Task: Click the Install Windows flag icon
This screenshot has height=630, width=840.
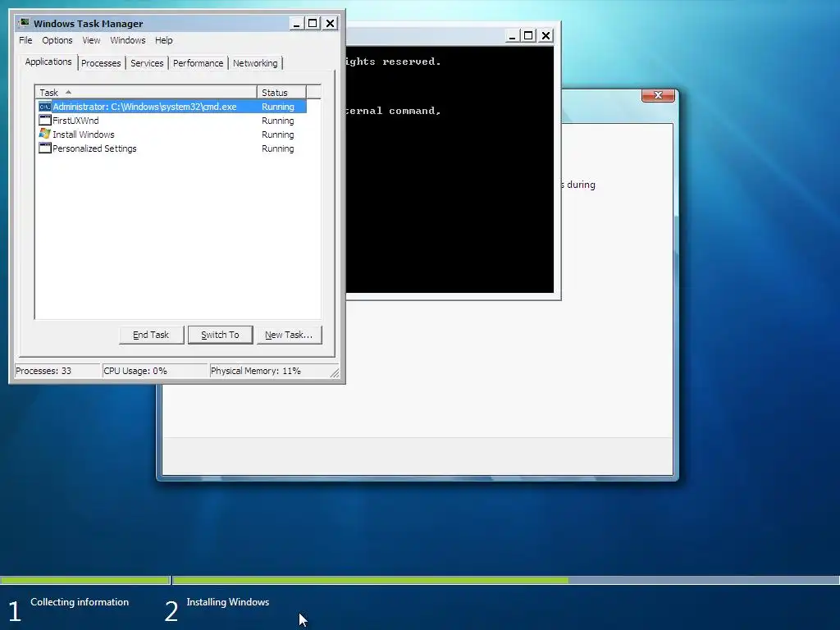Action: (45, 134)
